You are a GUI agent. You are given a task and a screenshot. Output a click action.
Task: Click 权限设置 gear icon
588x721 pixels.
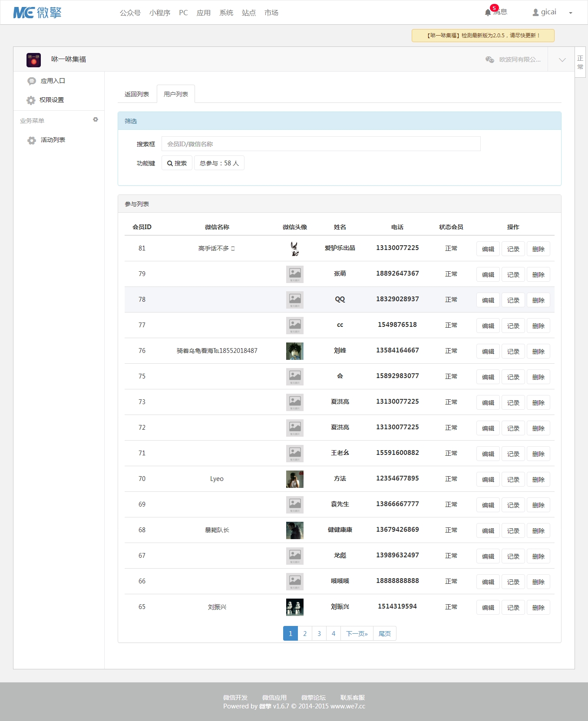tap(31, 100)
